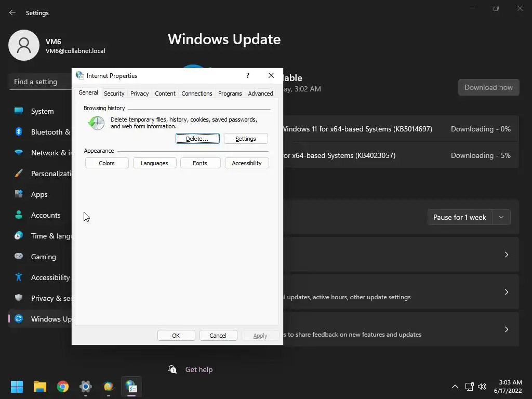The image size is (532, 399).
Task: Switch to the Privacy tab
Action: point(139,94)
